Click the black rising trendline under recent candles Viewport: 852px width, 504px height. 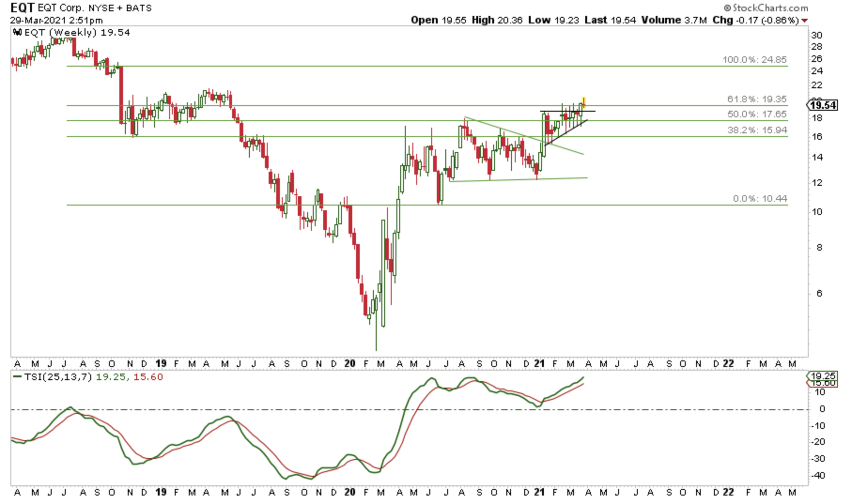pos(566,133)
